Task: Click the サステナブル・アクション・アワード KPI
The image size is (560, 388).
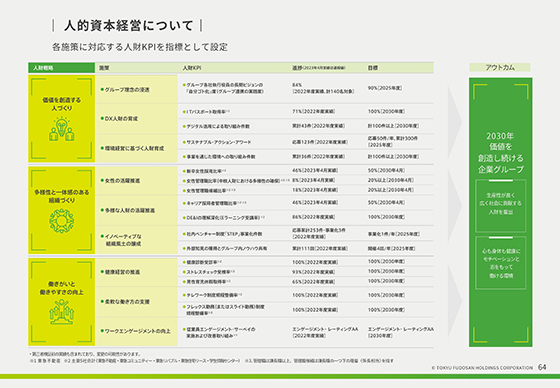Action: click(217, 142)
